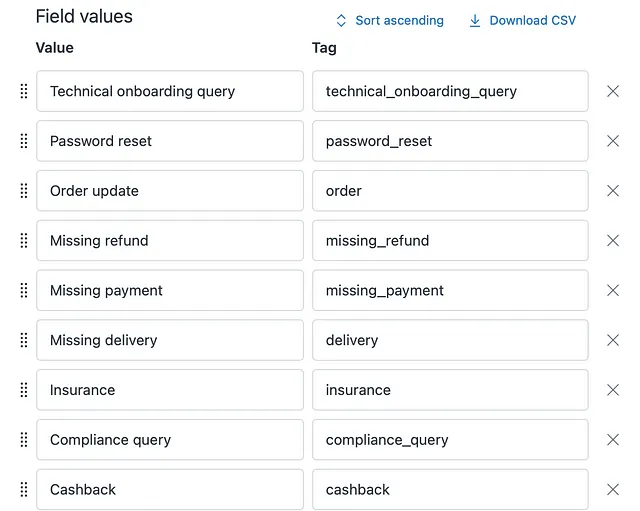640x511 pixels.
Task: Remove the Order update row
Action: (x=613, y=191)
